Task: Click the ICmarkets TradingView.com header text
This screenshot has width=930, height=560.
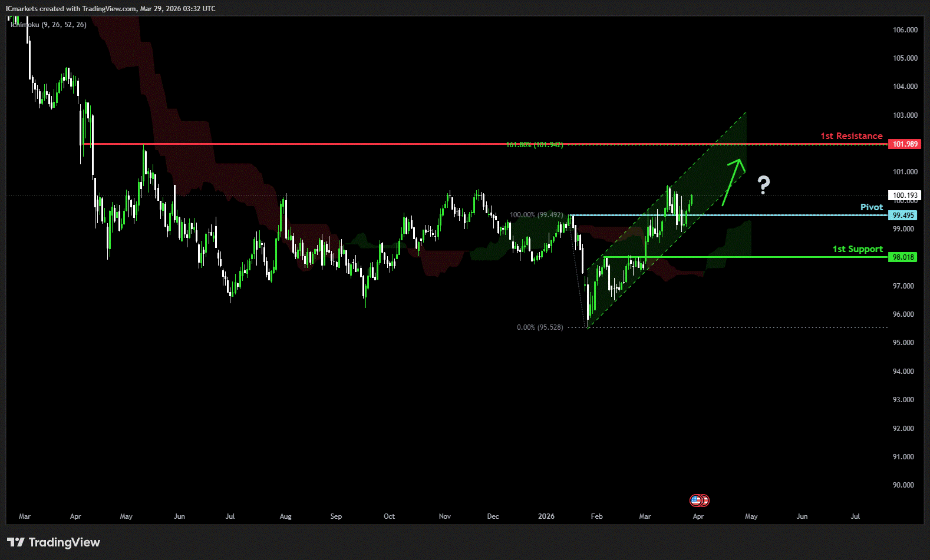Action: (x=111, y=9)
